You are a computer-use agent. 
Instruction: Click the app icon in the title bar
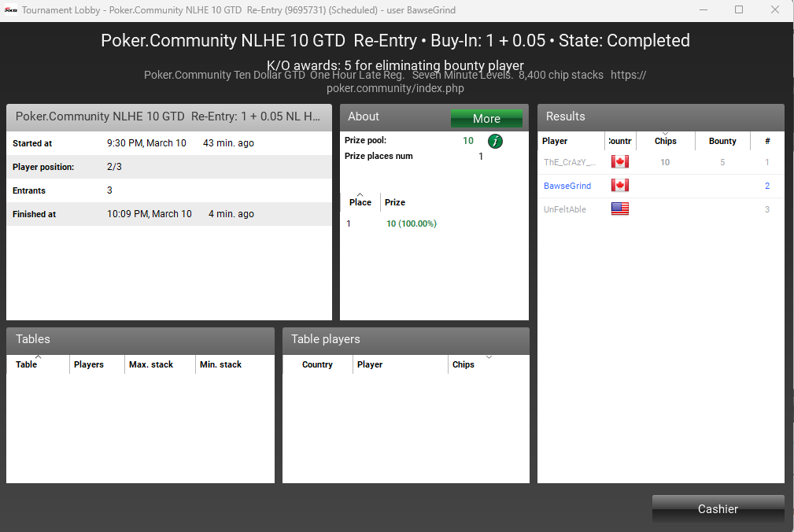[x=11, y=10]
